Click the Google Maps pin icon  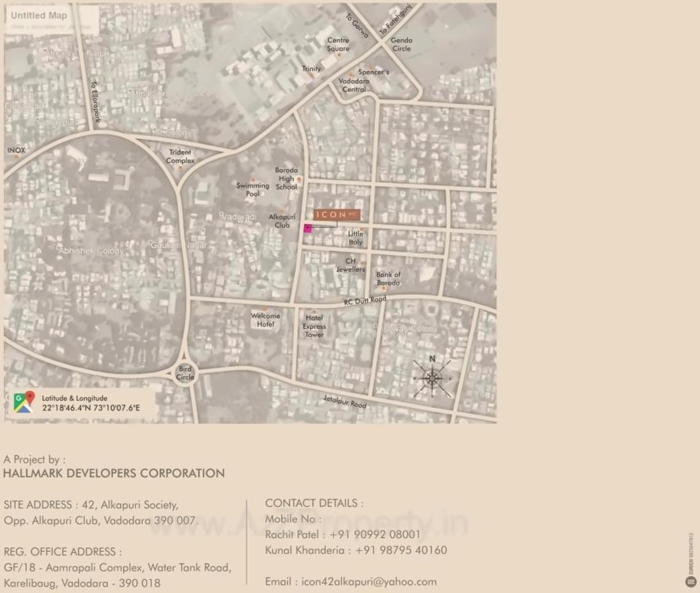[24, 402]
